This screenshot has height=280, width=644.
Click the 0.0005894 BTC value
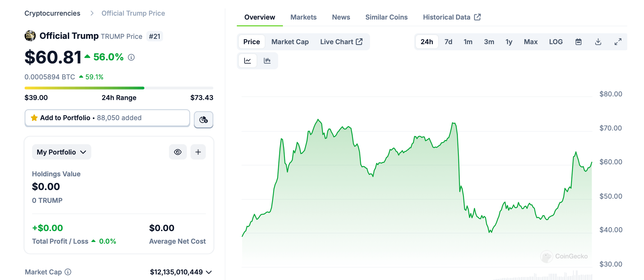pos(50,77)
